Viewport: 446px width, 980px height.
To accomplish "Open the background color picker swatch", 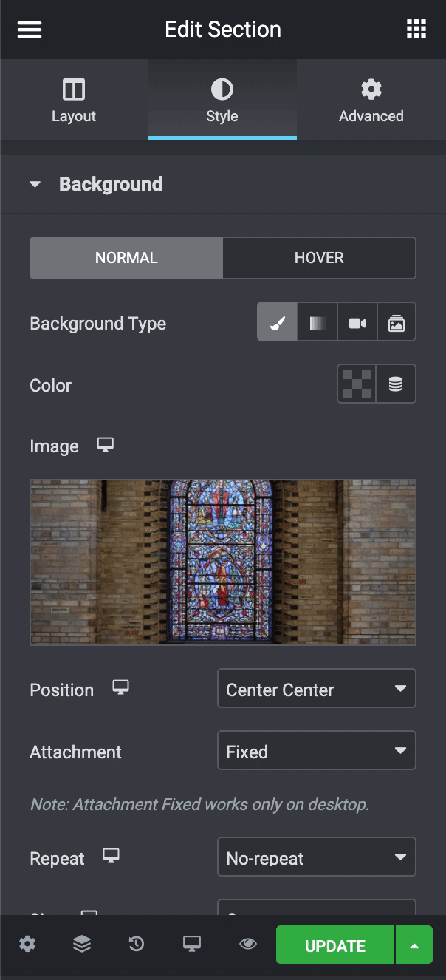I will tap(356, 384).
